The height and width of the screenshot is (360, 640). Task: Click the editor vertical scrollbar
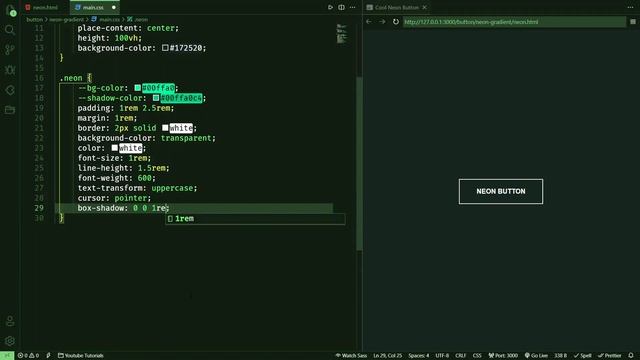coord(359,163)
